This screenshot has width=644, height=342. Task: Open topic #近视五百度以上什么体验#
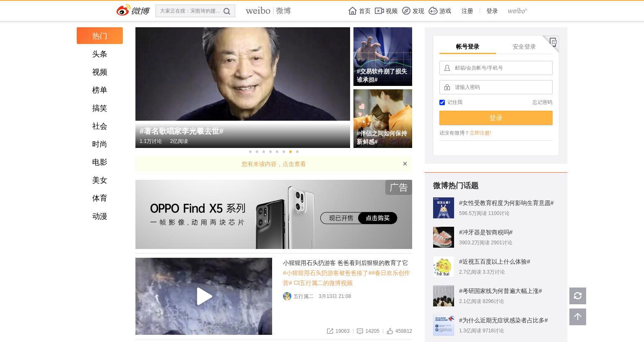tap(494, 262)
